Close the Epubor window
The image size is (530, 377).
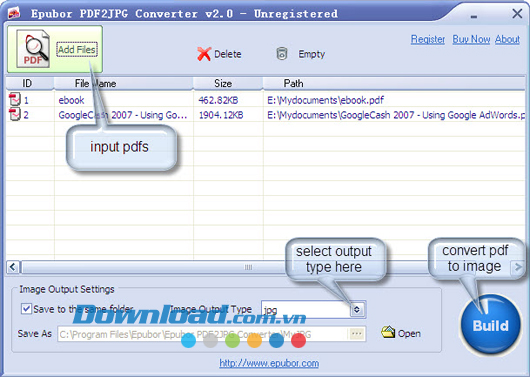point(517,14)
